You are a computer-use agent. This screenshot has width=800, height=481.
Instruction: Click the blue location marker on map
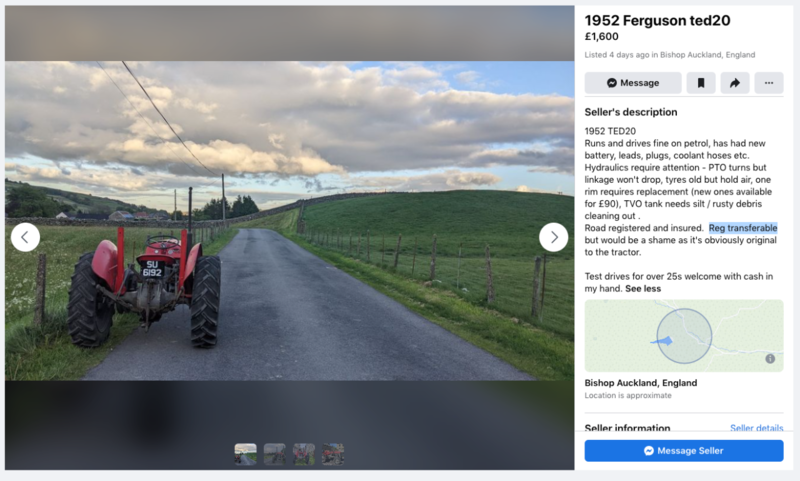coord(664,341)
